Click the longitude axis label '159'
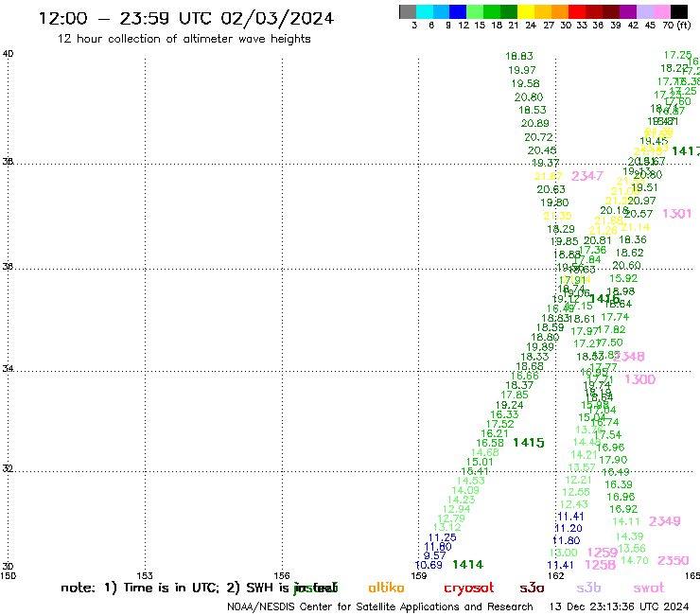 coord(419,575)
